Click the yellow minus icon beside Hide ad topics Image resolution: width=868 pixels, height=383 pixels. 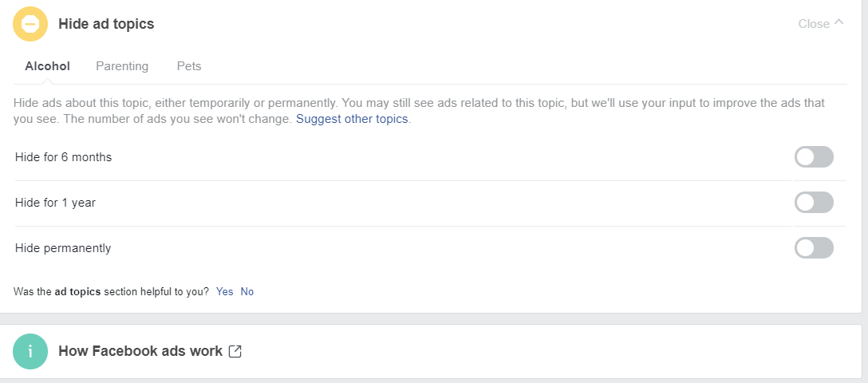point(30,24)
